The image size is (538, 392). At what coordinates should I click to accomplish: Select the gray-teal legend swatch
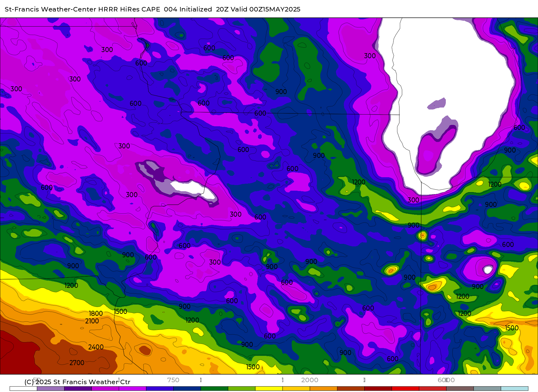coord(487,389)
